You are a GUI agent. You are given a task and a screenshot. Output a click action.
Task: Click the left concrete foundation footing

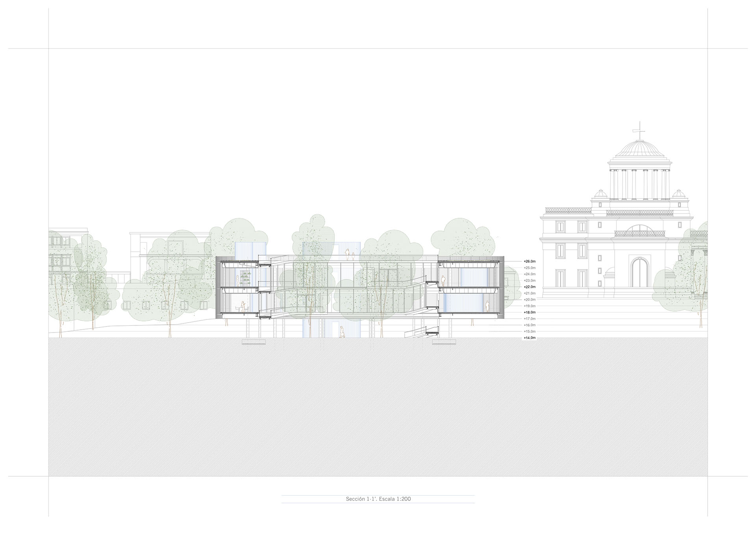pos(253,342)
